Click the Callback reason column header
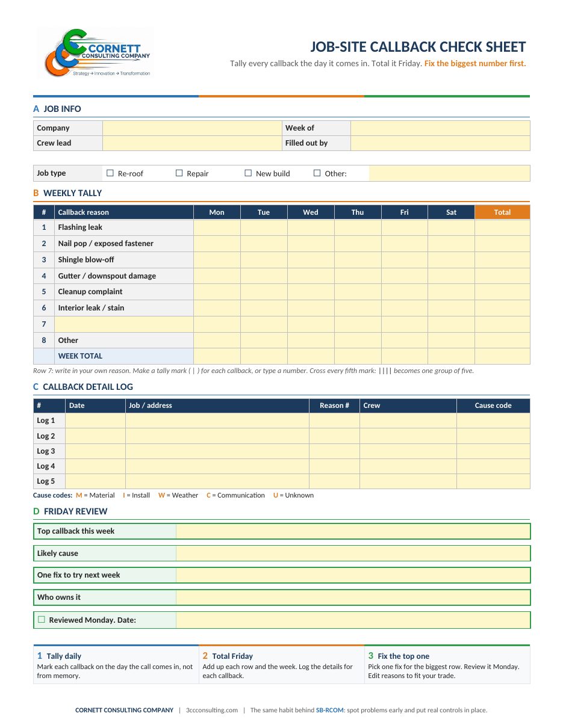 [x=124, y=212]
